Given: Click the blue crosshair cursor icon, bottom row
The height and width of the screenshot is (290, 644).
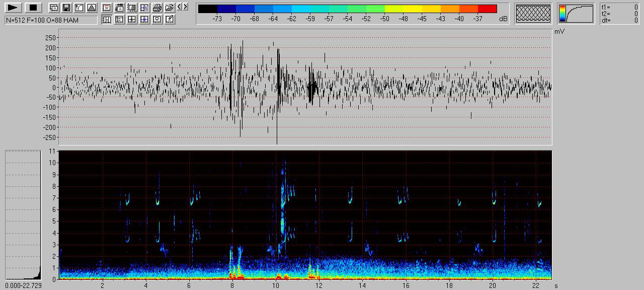Looking at the screenshot, I should point(144,20).
